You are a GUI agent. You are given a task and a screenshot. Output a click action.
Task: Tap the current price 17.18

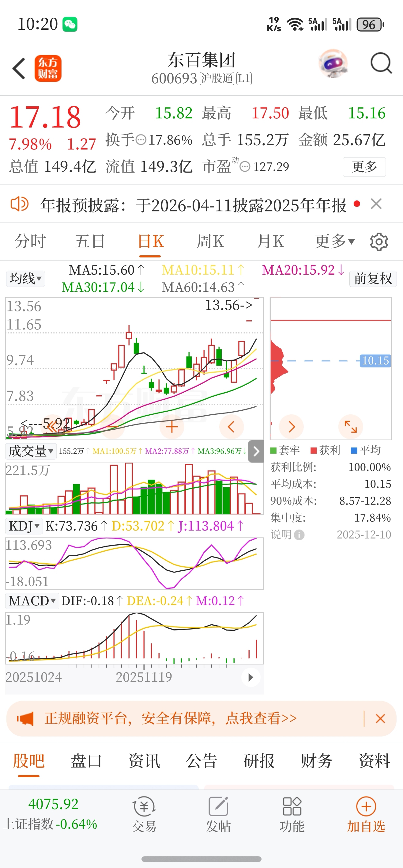[x=45, y=117]
